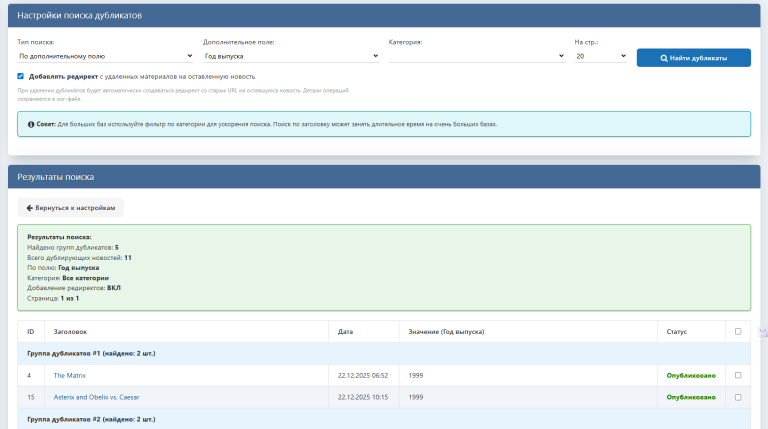
Task: Click the info icon beside the Совет tip
Action: pyautogui.click(x=31, y=124)
